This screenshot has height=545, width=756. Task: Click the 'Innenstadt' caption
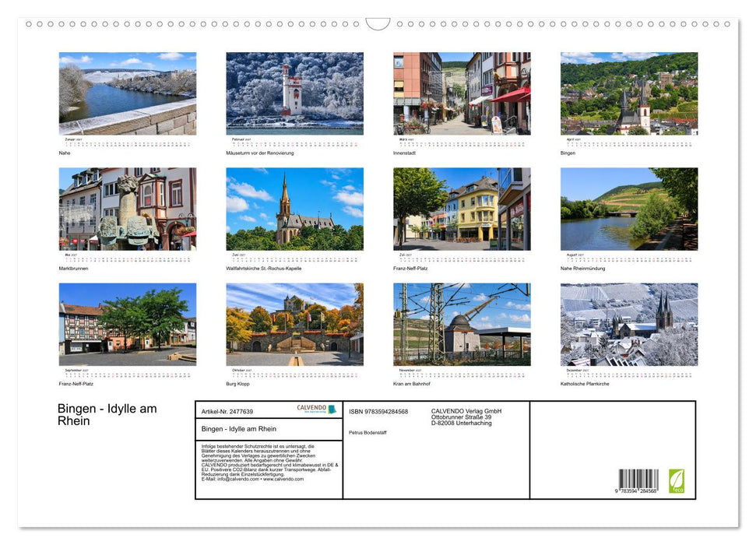(405, 153)
